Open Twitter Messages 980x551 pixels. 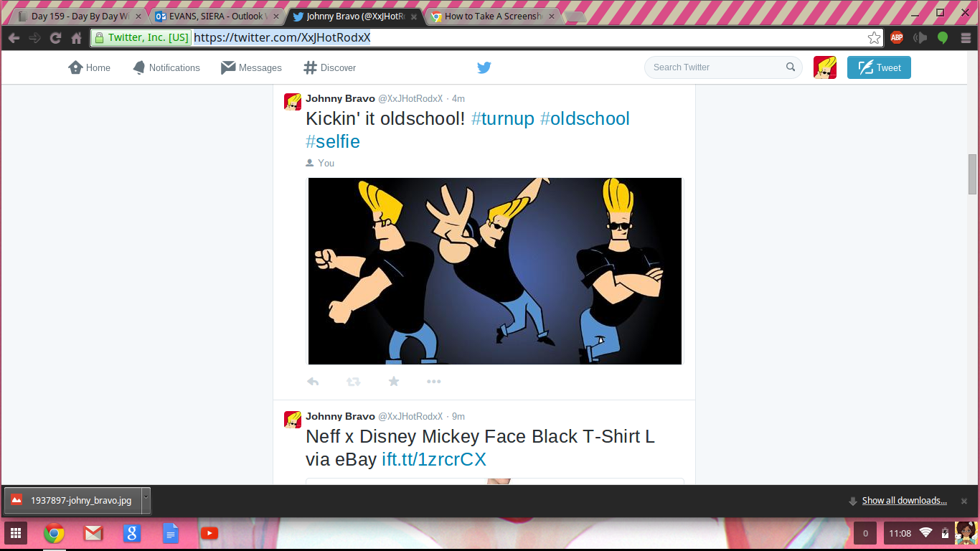coord(251,67)
